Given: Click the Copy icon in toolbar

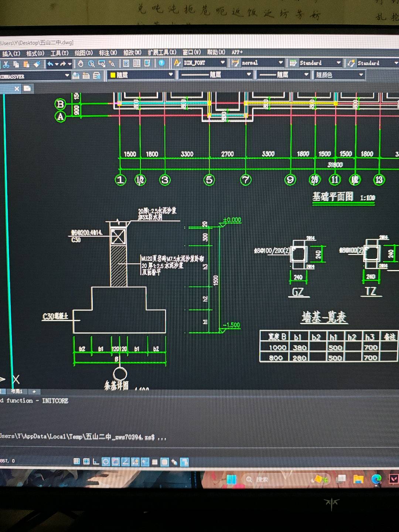Looking at the screenshot, I should pos(16,64).
